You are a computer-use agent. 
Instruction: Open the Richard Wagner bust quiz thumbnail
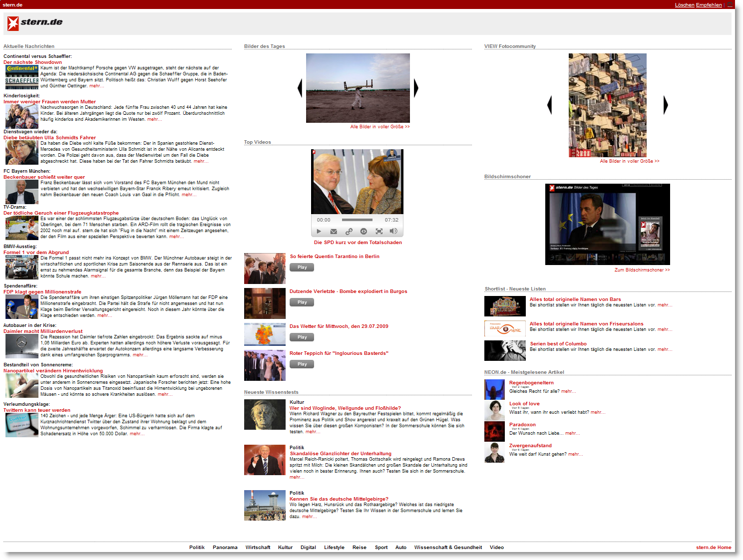tap(265, 414)
